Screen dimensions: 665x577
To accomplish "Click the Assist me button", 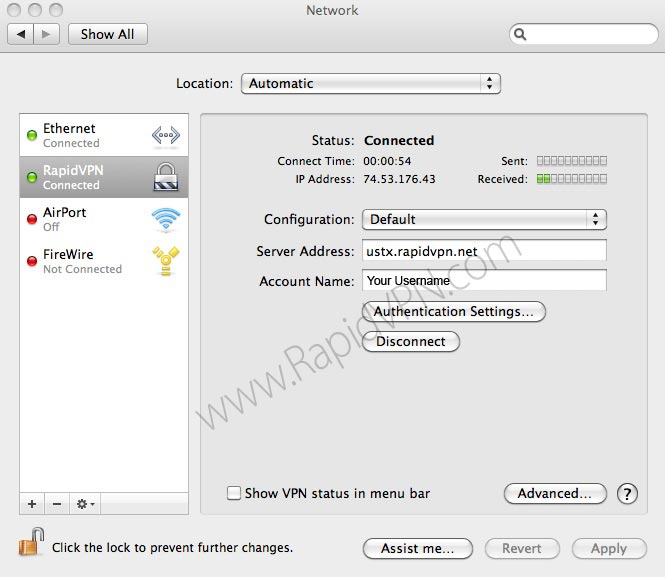I will click(418, 549).
